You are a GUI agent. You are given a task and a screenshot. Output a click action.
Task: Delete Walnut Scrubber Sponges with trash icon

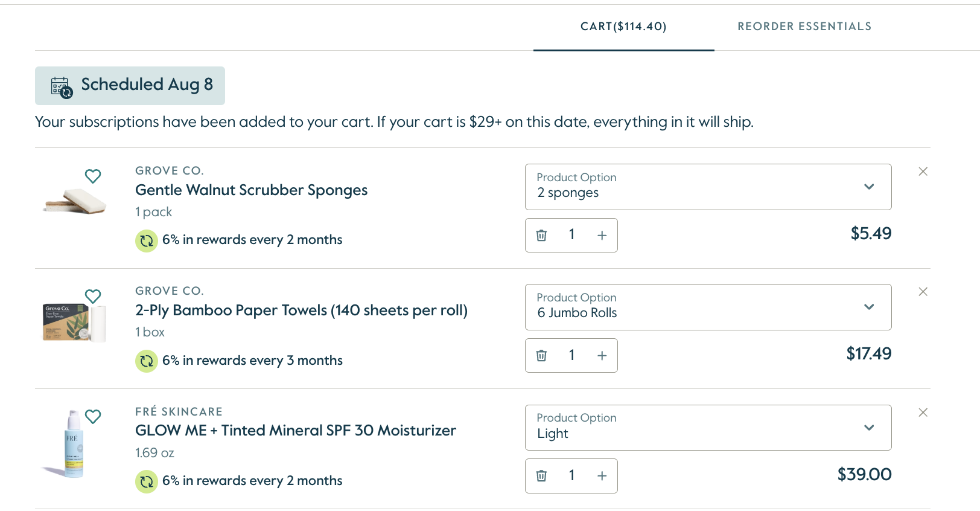(542, 235)
